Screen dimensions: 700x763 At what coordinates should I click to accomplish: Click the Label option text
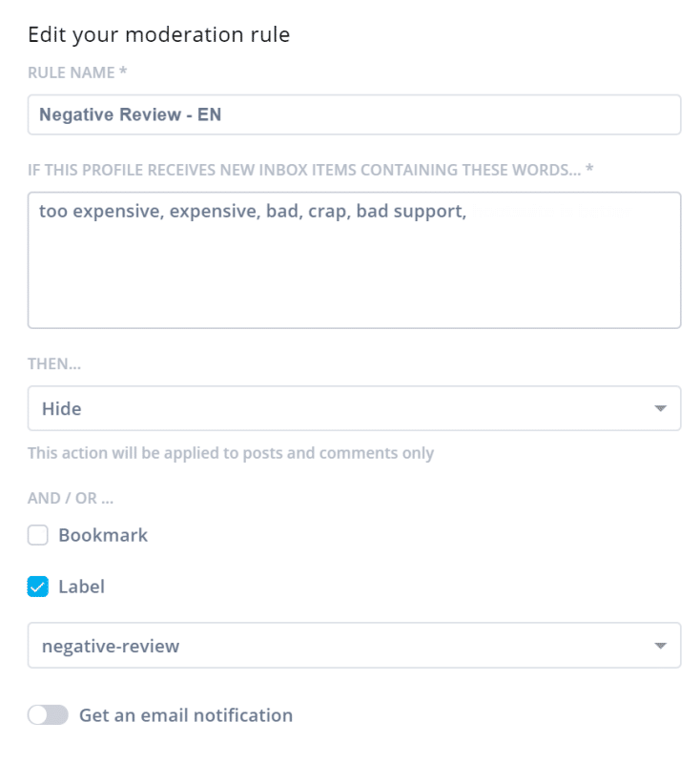81,587
